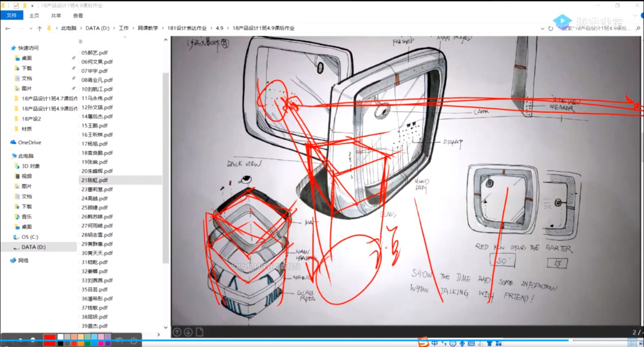Navigate back with the back arrow
This screenshot has width=644, height=347.
click(8, 28)
